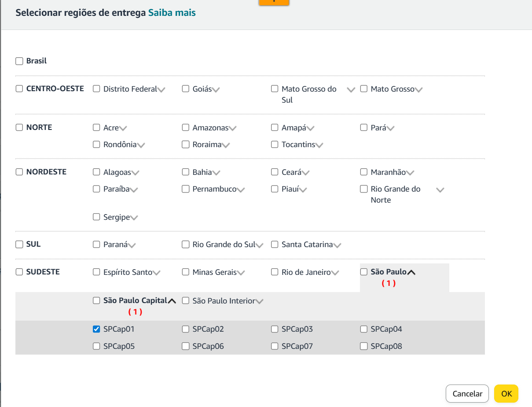The width and height of the screenshot is (532, 407).
Task: Click the Cancelar button
Action: click(x=467, y=394)
